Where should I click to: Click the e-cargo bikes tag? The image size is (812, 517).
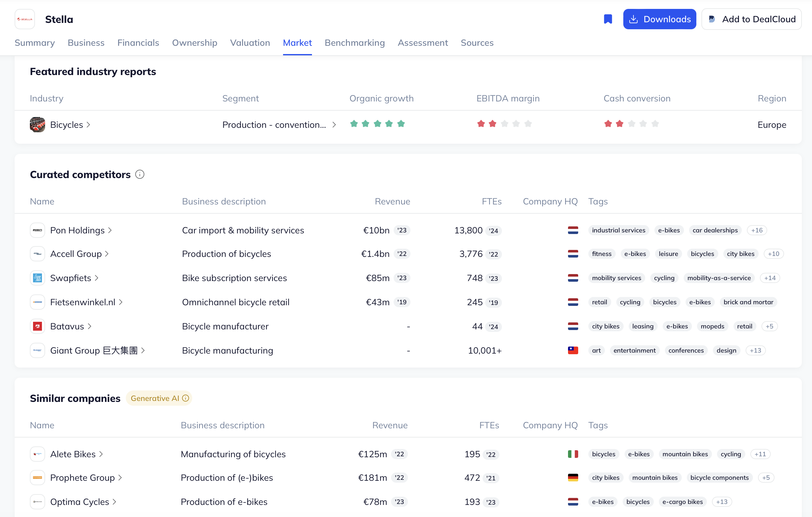682,502
